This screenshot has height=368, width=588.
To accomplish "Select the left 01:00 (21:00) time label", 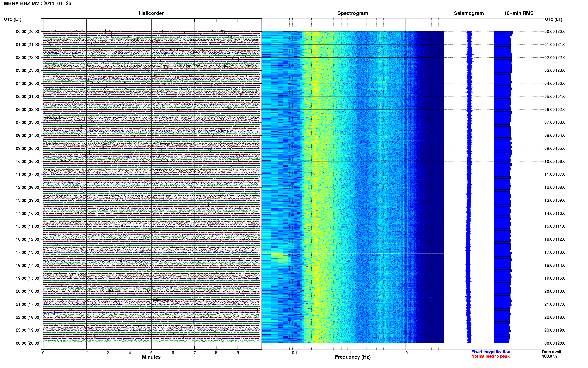I will [x=28, y=44].
